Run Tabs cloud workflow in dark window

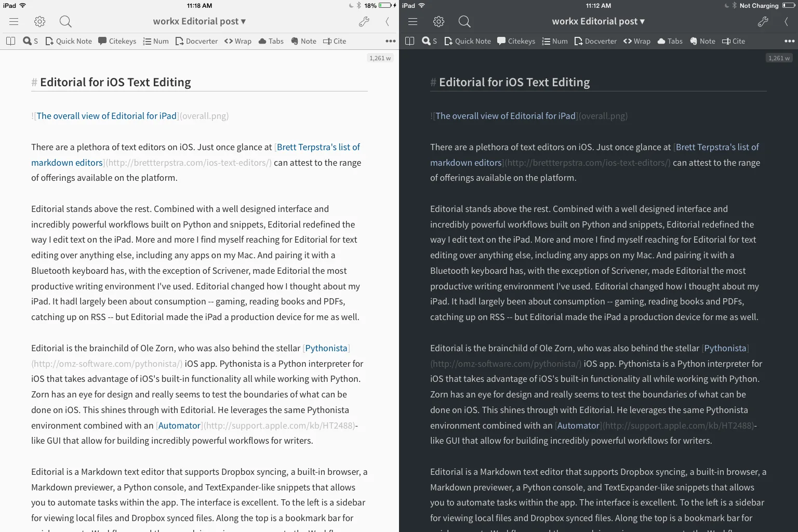point(670,41)
